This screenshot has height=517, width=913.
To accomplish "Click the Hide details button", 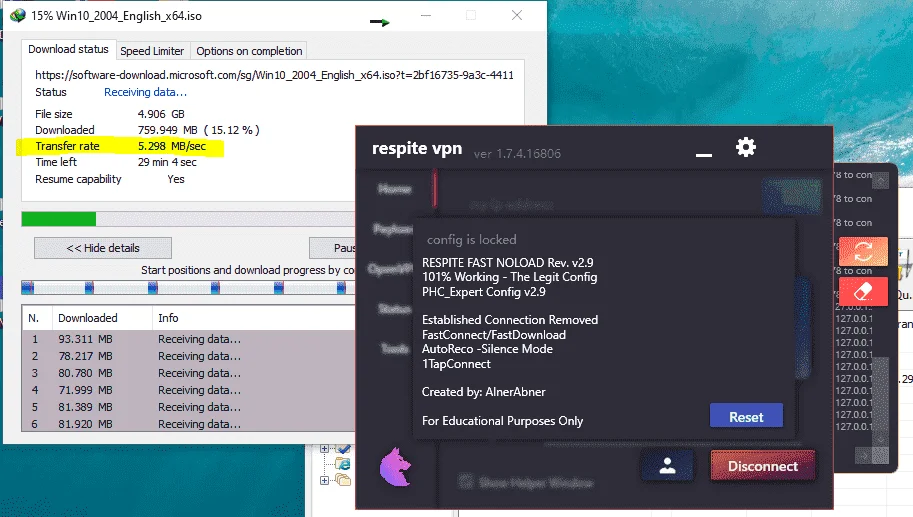I will coord(103,248).
